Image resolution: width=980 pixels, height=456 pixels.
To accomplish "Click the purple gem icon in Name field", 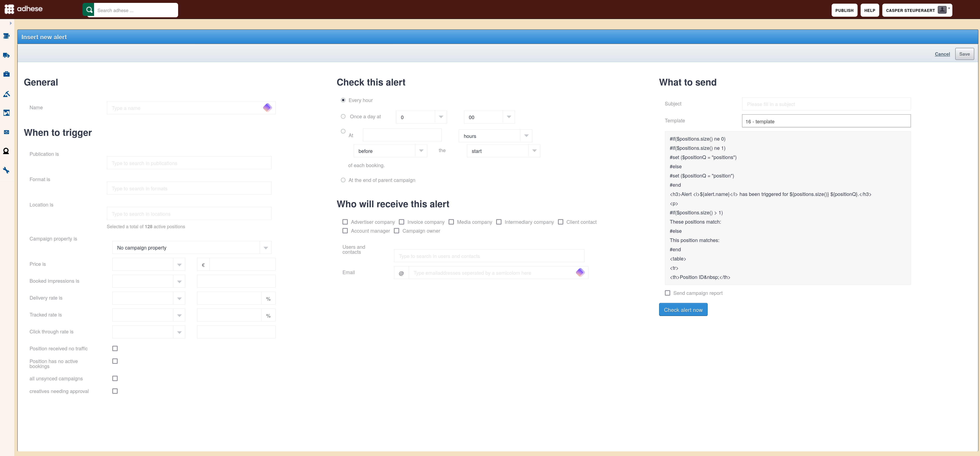I will pos(267,108).
